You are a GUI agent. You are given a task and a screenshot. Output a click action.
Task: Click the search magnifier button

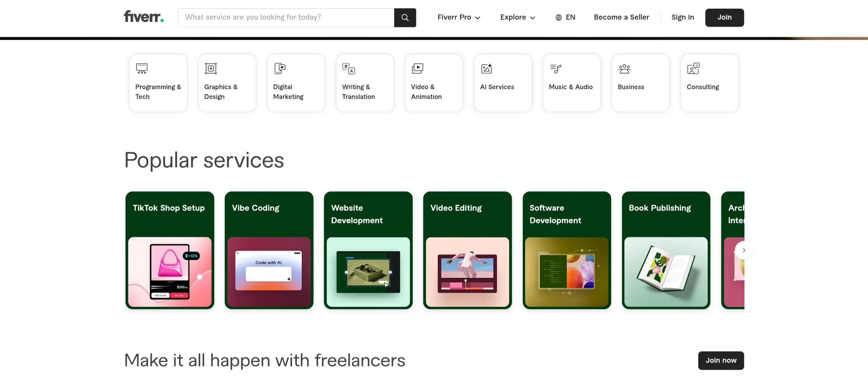[405, 18]
